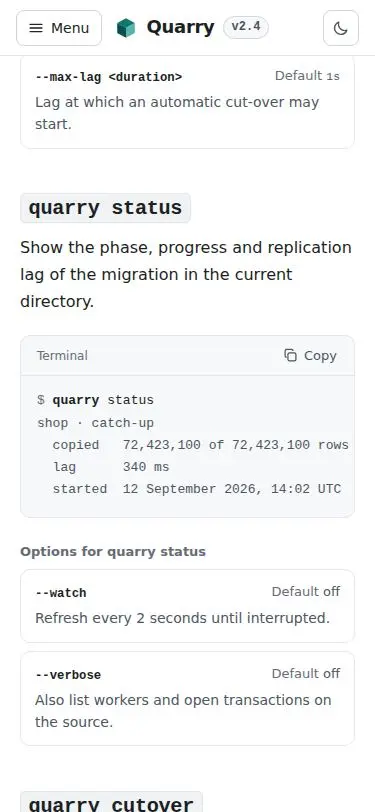This screenshot has height=812, width=375.
Task: Click the quarry cutover heading
Action: point(111,803)
